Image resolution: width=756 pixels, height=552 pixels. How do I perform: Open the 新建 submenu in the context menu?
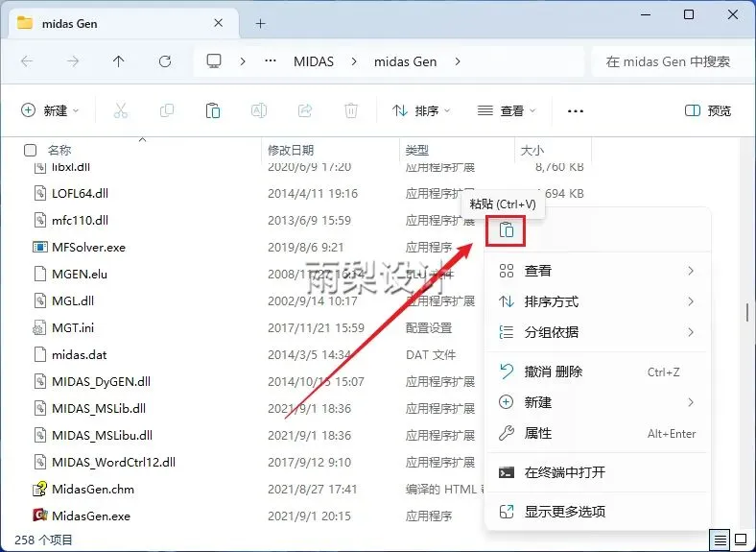tap(597, 402)
